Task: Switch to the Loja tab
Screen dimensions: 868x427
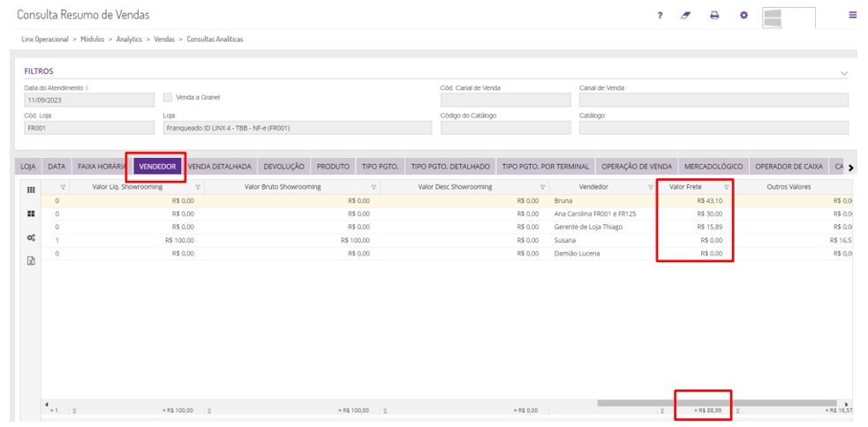Action: point(28,167)
